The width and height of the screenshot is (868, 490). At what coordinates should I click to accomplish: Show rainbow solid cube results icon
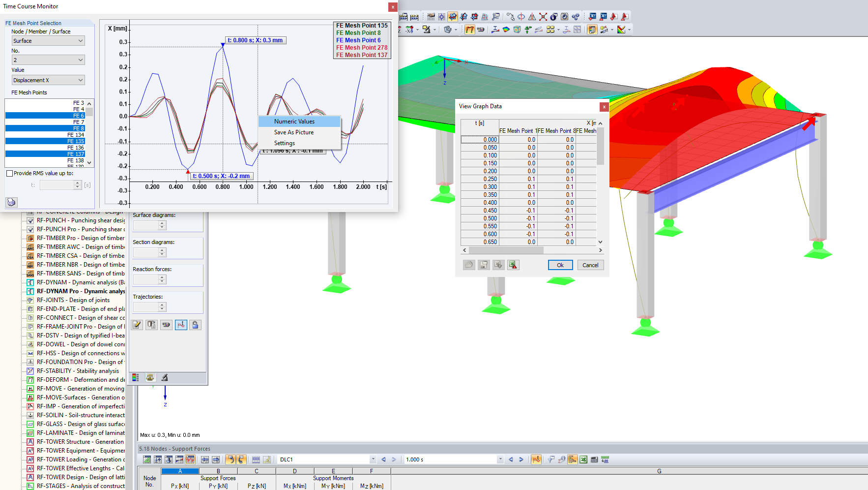[517, 30]
